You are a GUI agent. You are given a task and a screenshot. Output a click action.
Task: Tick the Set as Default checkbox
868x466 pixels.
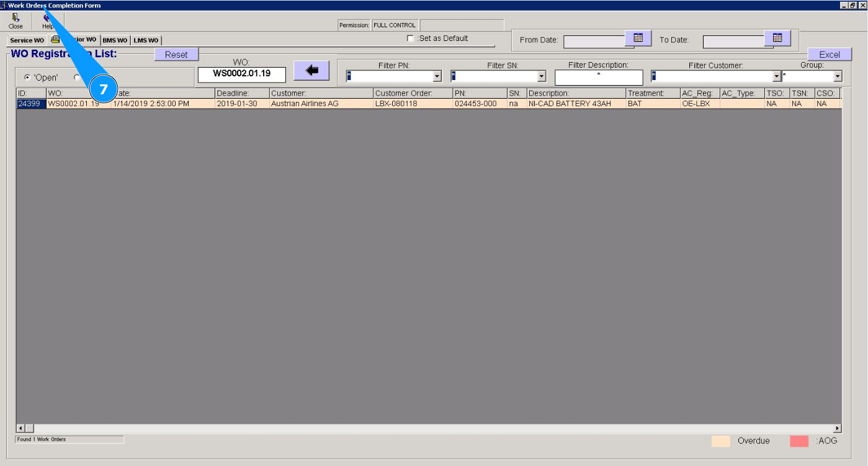coord(410,38)
